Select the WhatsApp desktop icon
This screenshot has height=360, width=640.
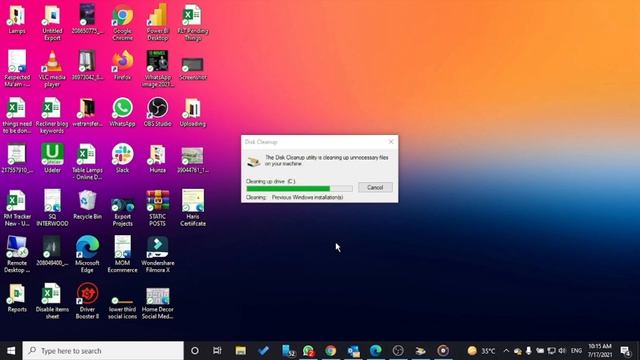click(x=122, y=112)
